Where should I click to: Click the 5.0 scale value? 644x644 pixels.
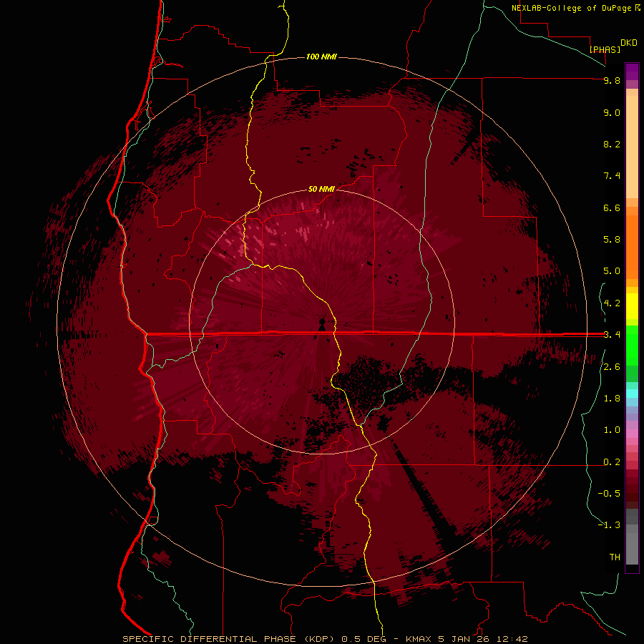[x=612, y=271]
